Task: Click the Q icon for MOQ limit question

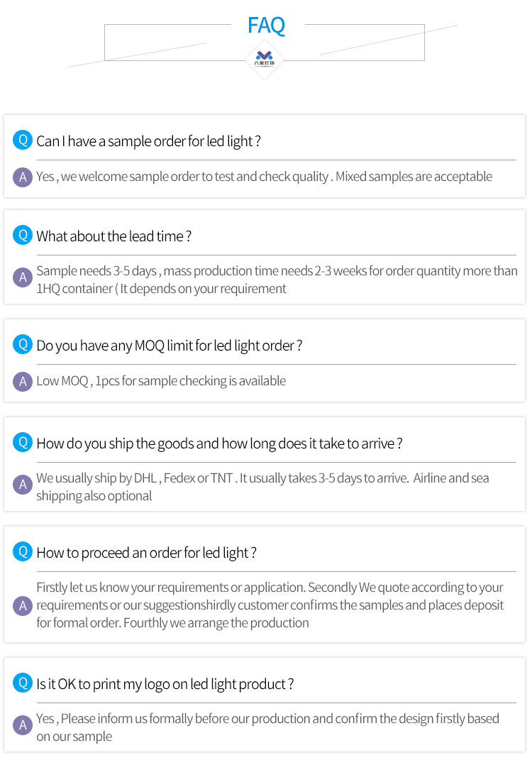Action: [23, 344]
